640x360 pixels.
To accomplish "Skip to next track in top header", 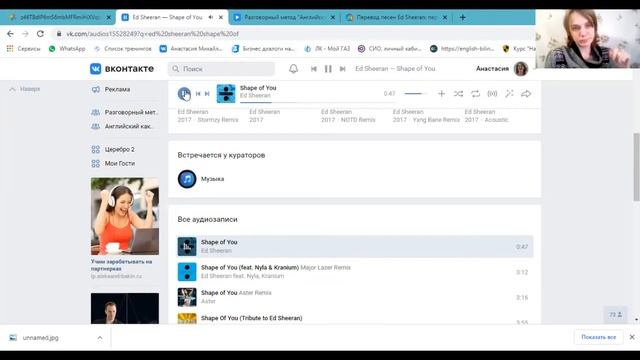I will tap(342, 69).
